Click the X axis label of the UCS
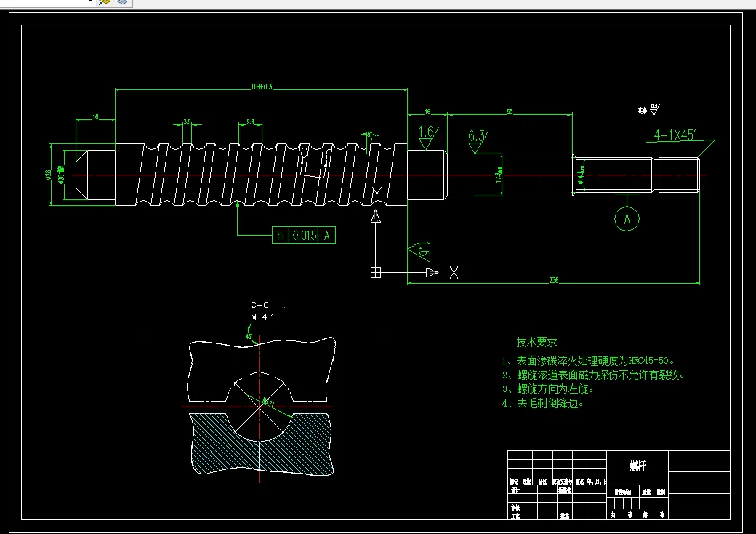The image size is (756, 534). click(454, 273)
